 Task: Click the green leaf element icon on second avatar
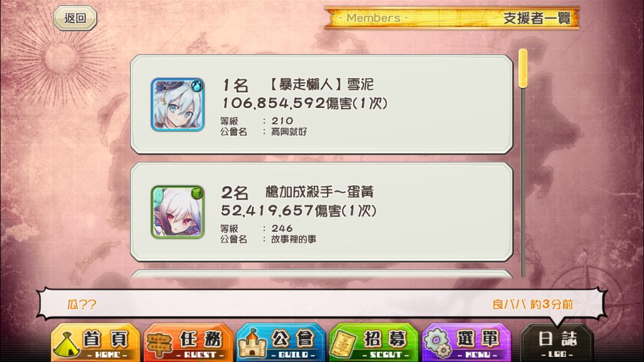click(x=197, y=193)
